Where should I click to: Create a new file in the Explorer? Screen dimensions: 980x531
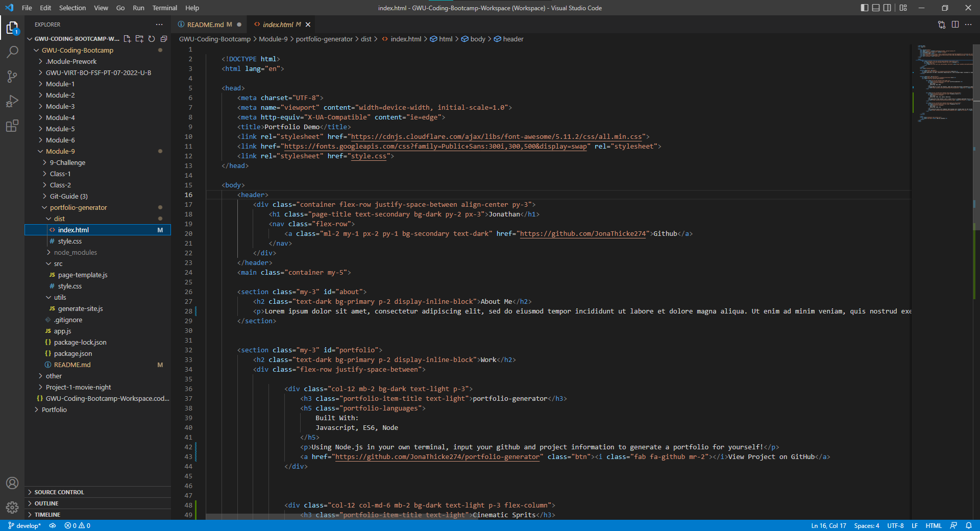click(x=127, y=38)
